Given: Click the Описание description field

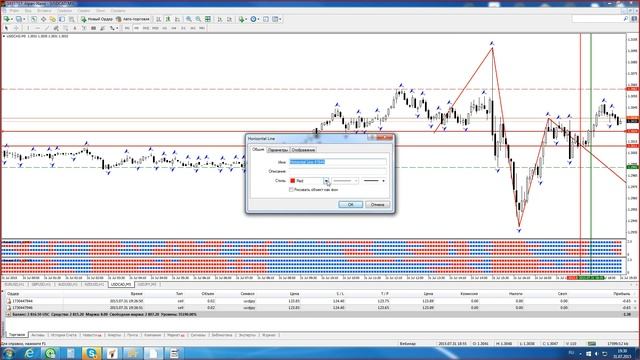Looking at the screenshot, I should pos(338,171).
